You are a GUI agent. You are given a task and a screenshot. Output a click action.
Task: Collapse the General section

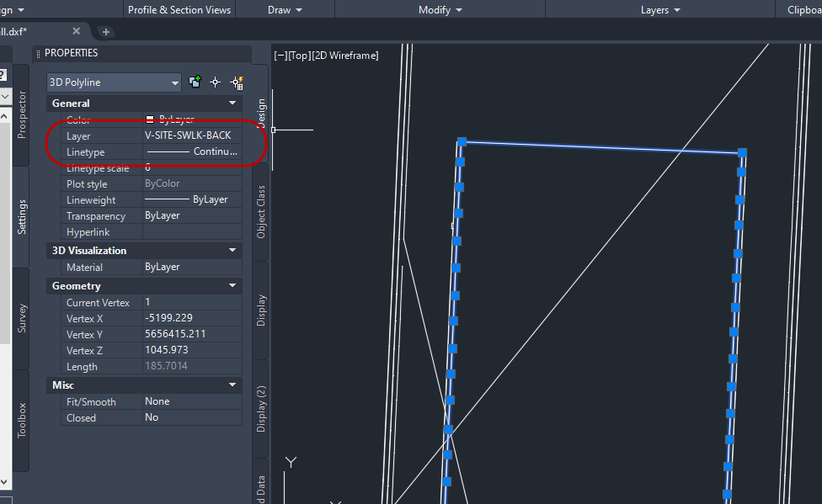[x=232, y=103]
